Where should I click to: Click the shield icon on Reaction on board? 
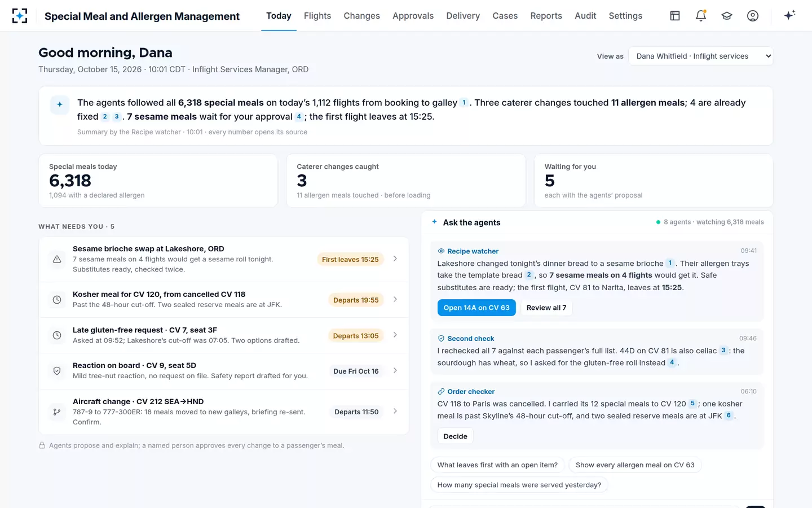[57, 371]
